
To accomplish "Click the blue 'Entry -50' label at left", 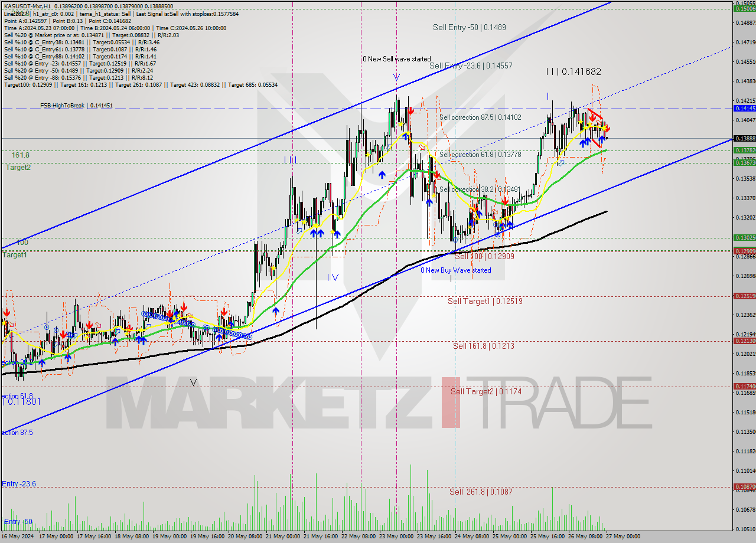I will pos(18,522).
